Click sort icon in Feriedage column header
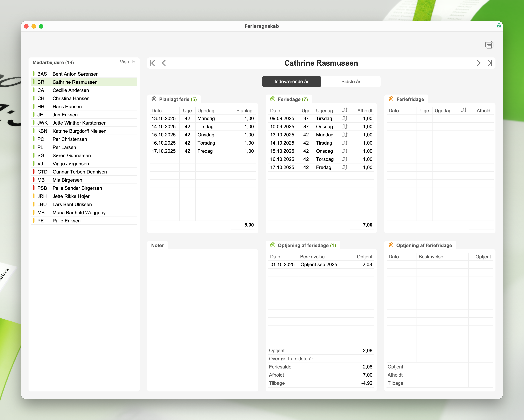Image resolution: width=524 pixels, height=420 pixels. [x=345, y=110]
